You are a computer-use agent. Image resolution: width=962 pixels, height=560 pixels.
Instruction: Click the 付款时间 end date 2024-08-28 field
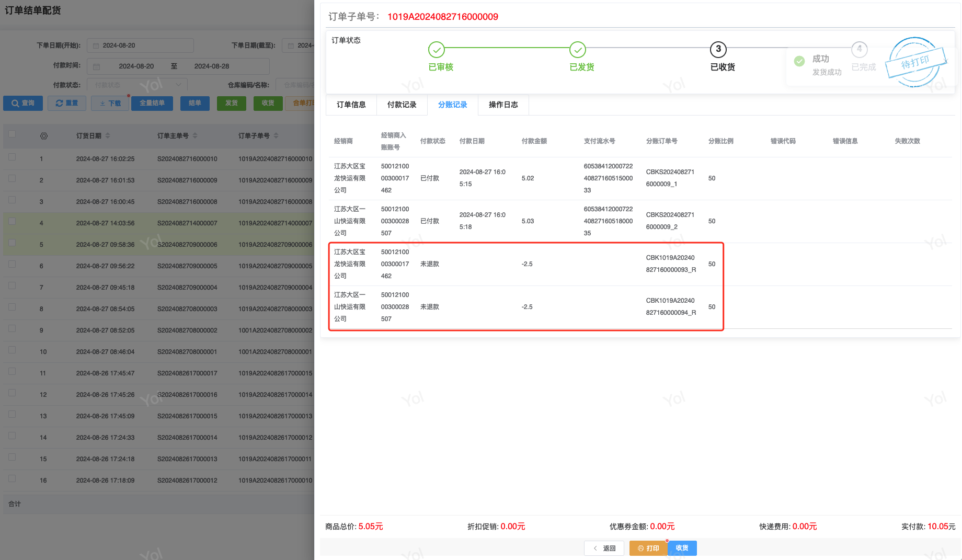tap(212, 66)
